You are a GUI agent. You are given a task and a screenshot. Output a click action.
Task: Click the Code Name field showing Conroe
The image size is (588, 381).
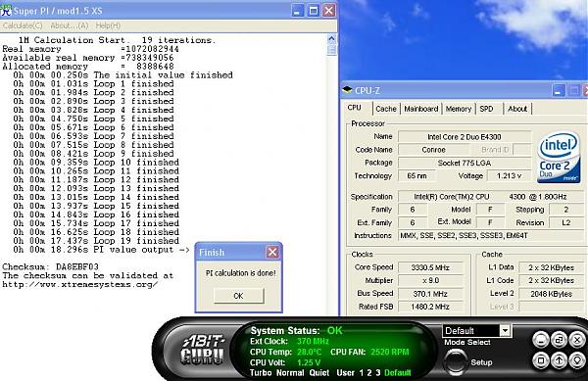[x=433, y=150]
